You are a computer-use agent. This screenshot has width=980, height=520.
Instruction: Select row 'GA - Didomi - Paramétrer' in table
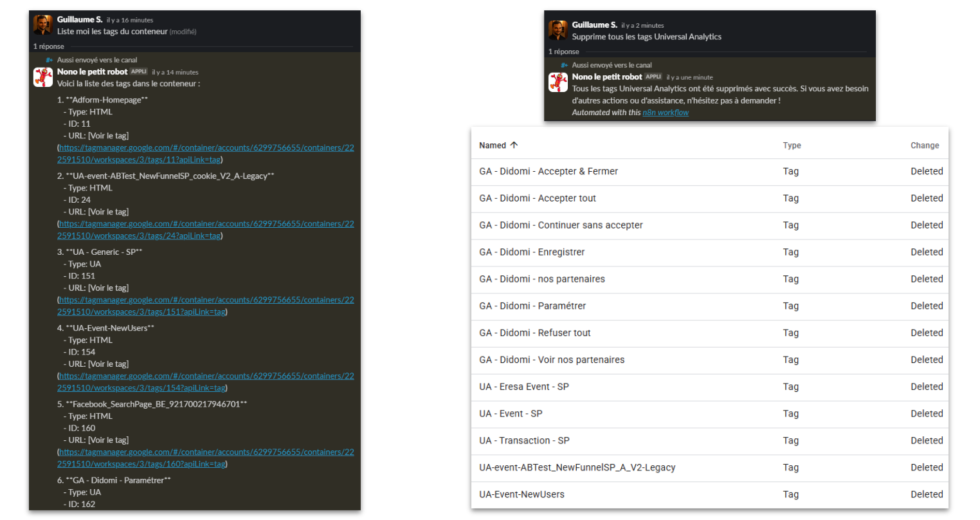coord(710,307)
